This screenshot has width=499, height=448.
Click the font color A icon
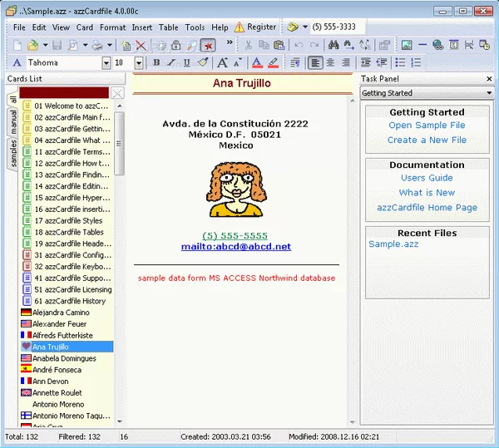(x=257, y=62)
